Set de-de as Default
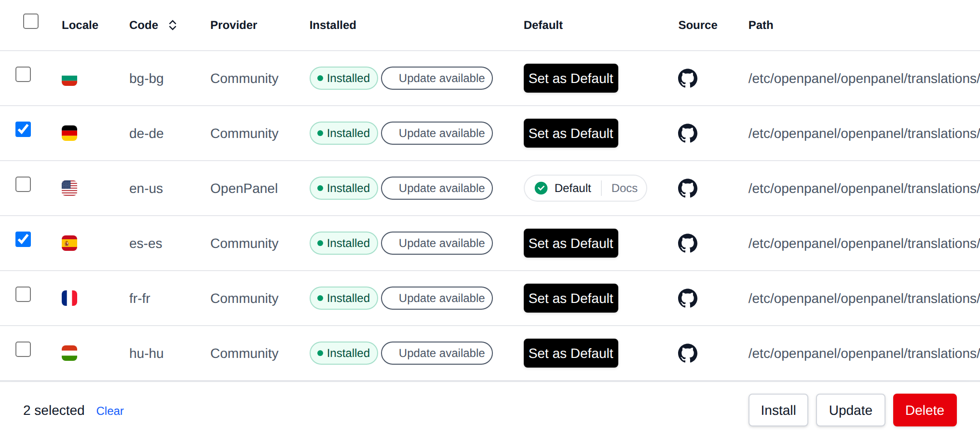Screen dimensions: 980x438 (571, 133)
